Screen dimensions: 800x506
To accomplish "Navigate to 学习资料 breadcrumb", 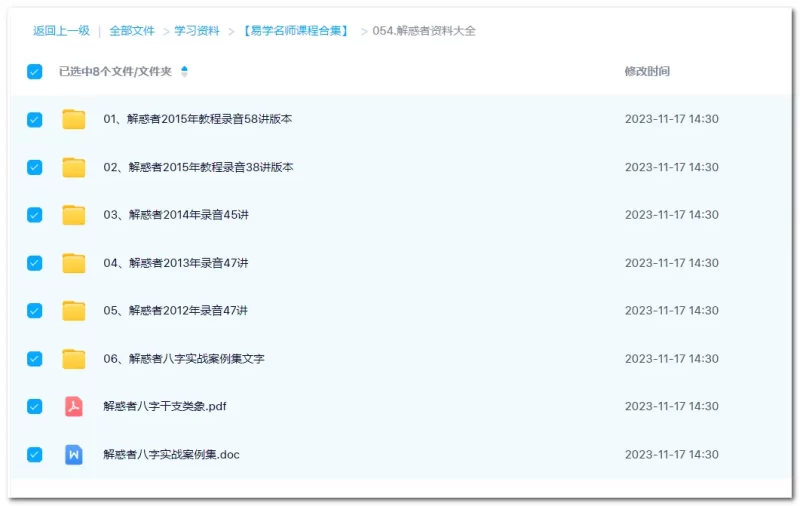I will 197,31.
